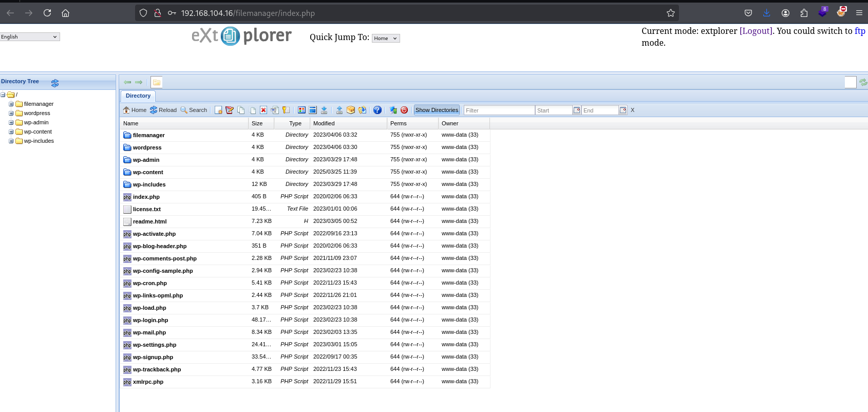Image resolution: width=868 pixels, height=412 pixels.
Task: Click the red X Delete icon
Action: (x=263, y=110)
